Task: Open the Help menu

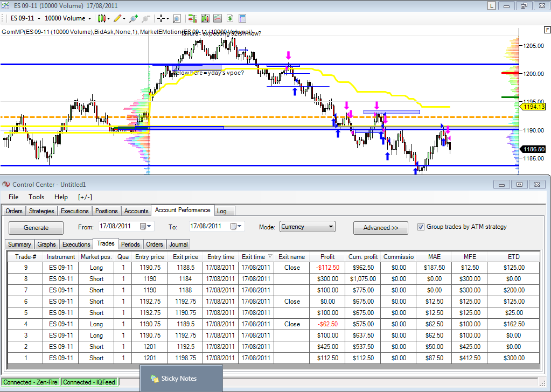Action: pyautogui.click(x=61, y=197)
